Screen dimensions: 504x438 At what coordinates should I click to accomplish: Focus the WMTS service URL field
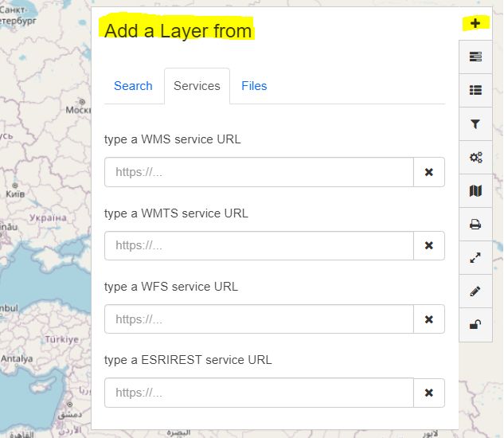[x=259, y=245]
